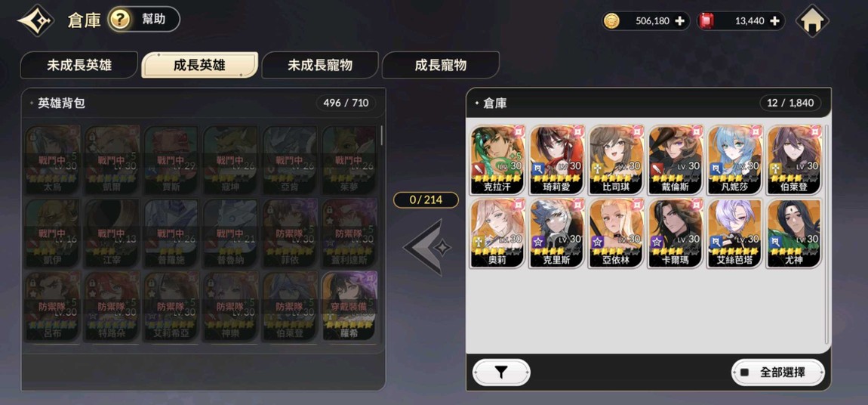
Task: Open the filter funnel button
Action: [501, 373]
